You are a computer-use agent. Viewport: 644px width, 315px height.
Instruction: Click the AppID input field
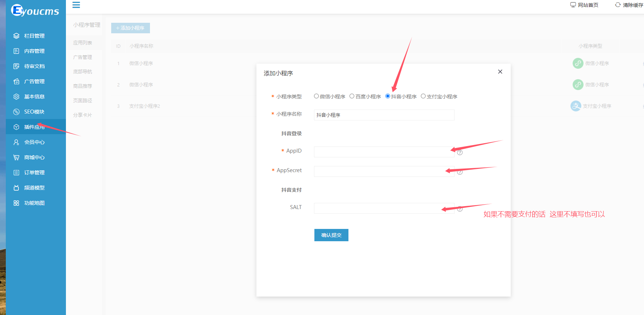click(384, 152)
